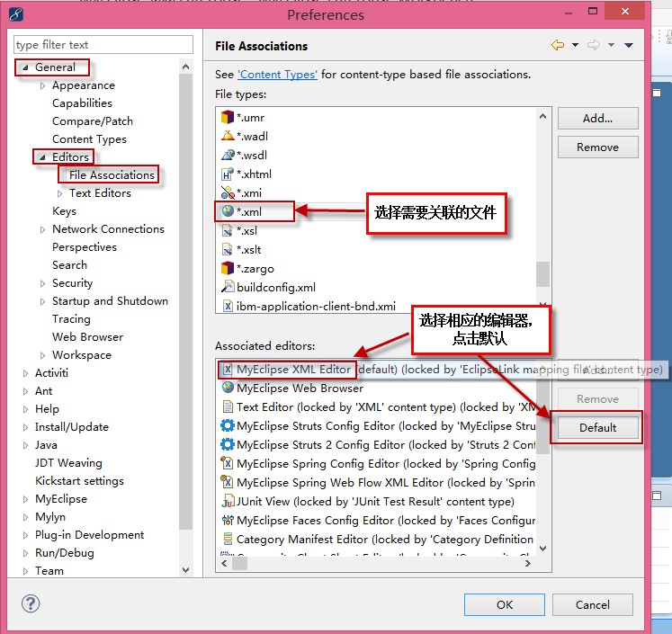Screen dimensions: 672x634
Task: Select Compare/Patch preference page
Action: pyautogui.click(x=92, y=121)
